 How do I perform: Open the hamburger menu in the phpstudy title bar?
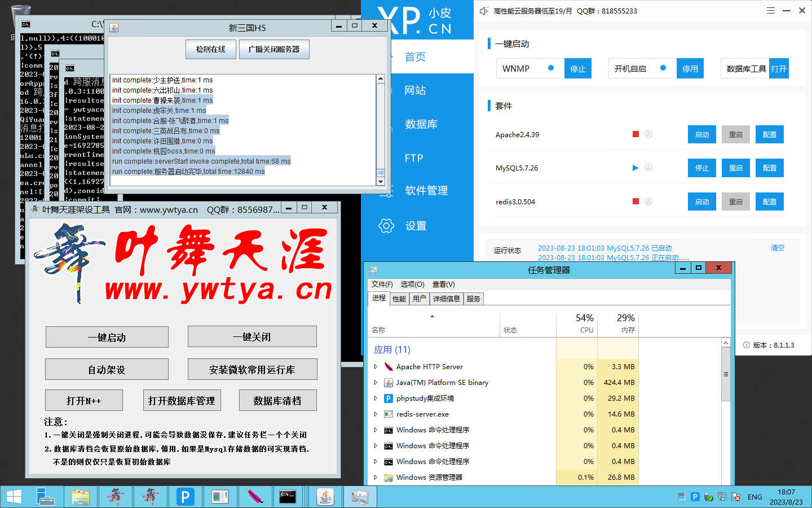coord(771,11)
